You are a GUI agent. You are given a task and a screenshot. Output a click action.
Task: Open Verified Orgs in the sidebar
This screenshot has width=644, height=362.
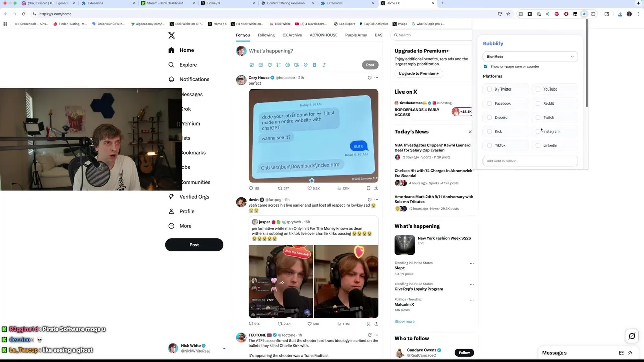tap(189, 197)
